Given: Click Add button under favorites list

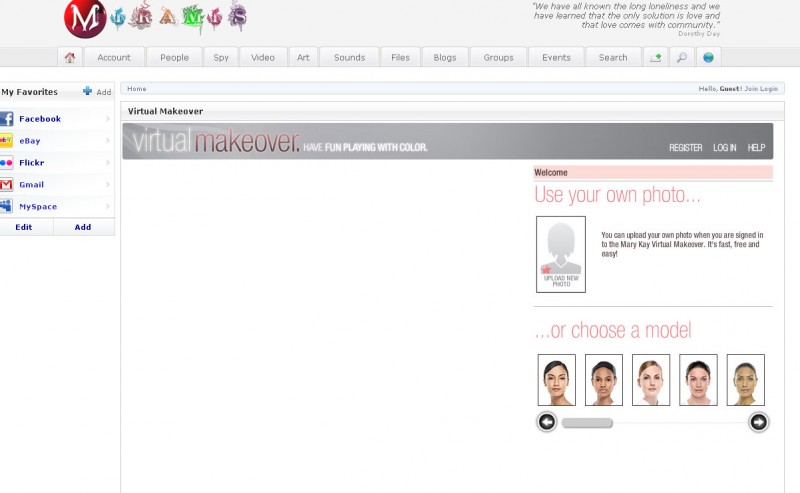Looking at the screenshot, I should [83, 227].
